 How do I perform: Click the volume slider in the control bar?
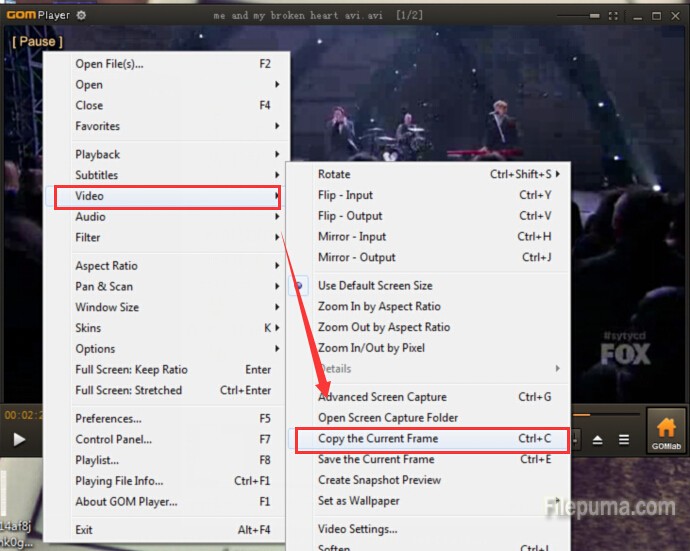605,413
